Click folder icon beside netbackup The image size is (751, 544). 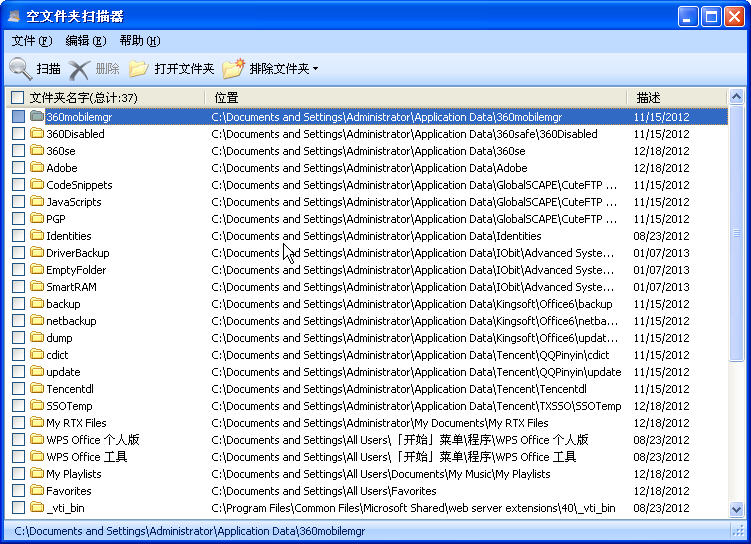tap(37, 320)
